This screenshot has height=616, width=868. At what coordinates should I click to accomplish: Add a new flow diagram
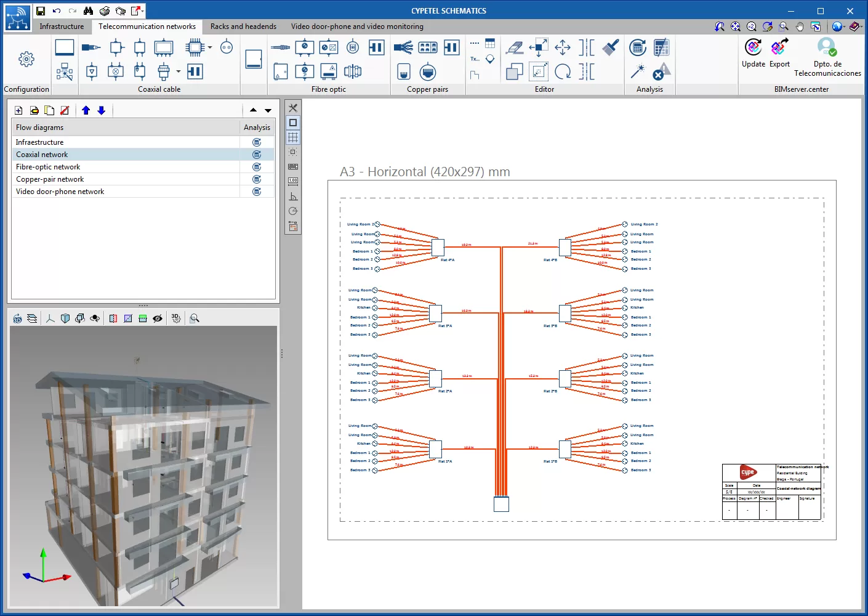18,110
